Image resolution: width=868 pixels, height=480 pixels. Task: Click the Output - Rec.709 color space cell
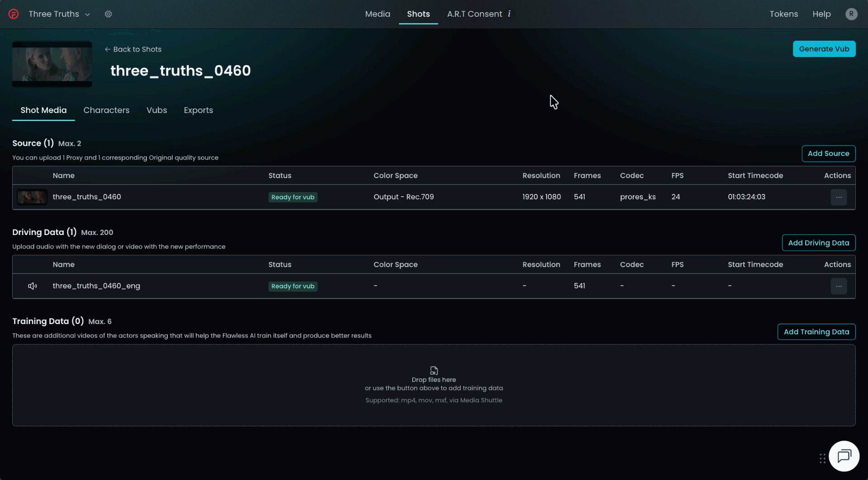[403, 197]
